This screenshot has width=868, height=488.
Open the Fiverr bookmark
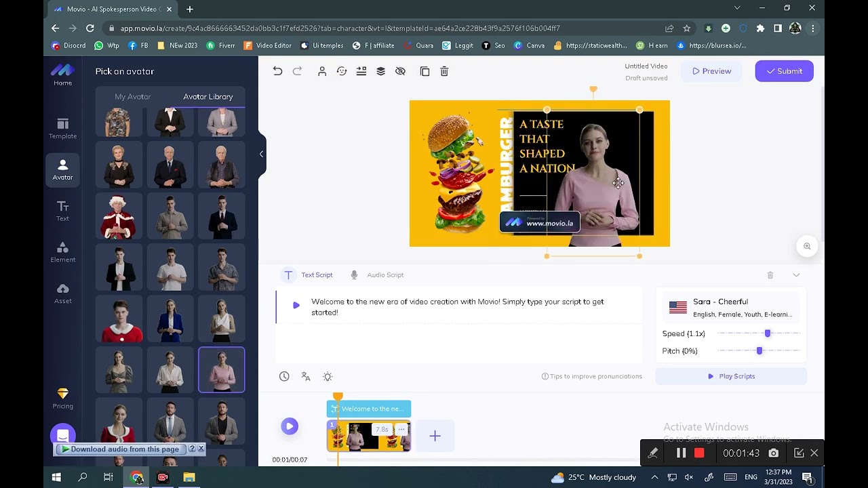(220, 45)
